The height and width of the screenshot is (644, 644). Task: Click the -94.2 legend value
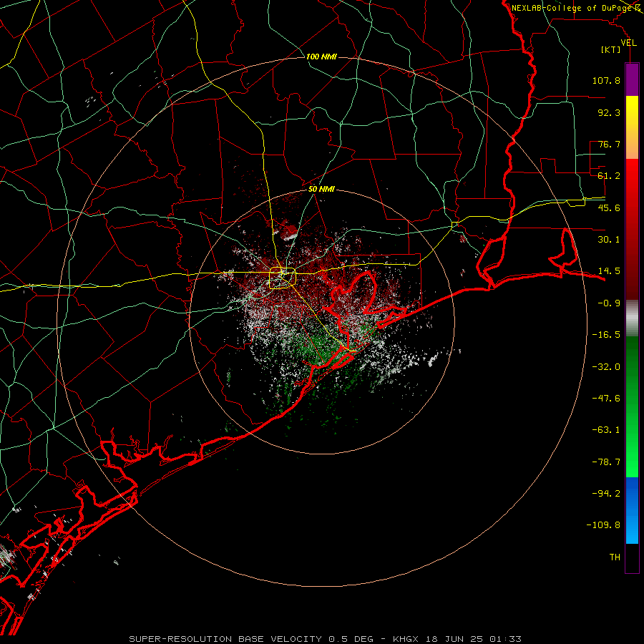(606, 494)
